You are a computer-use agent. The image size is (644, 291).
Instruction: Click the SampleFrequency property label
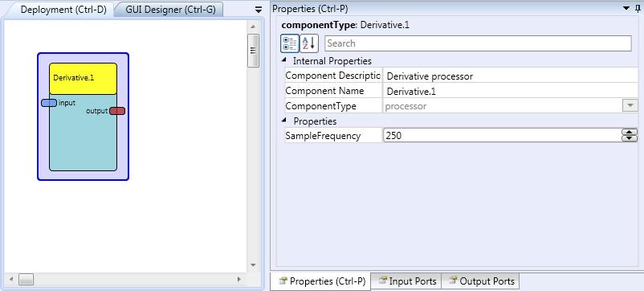coord(323,136)
